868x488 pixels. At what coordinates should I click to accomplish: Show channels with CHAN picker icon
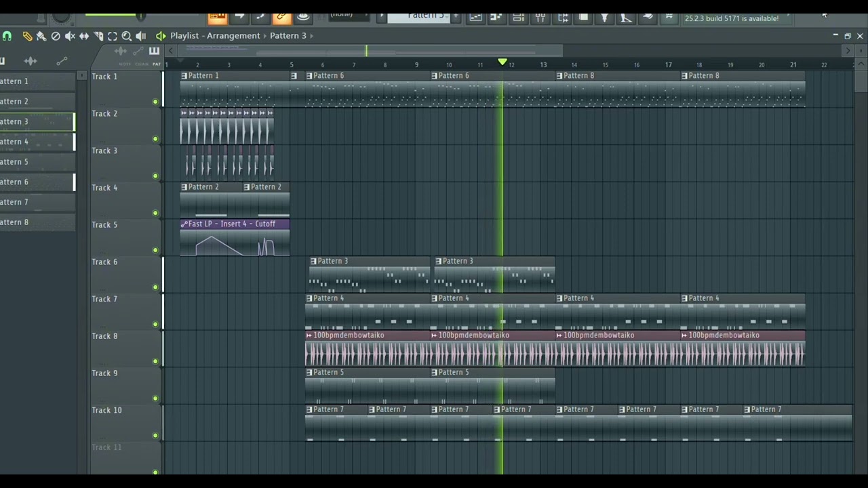click(142, 64)
